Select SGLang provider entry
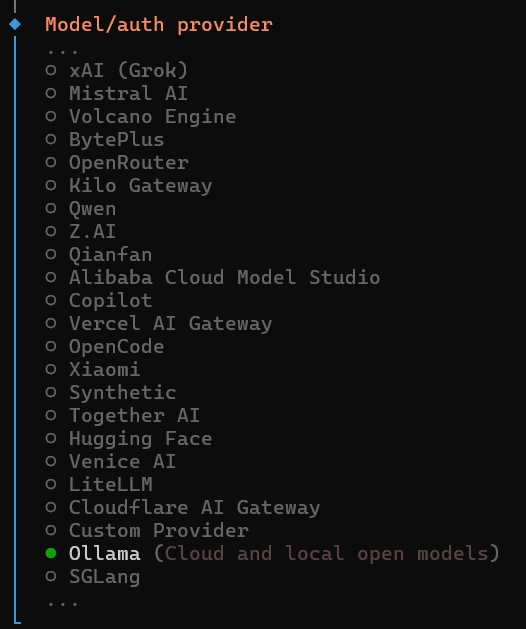The width and height of the screenshot is (526, 629). [93, 576]
